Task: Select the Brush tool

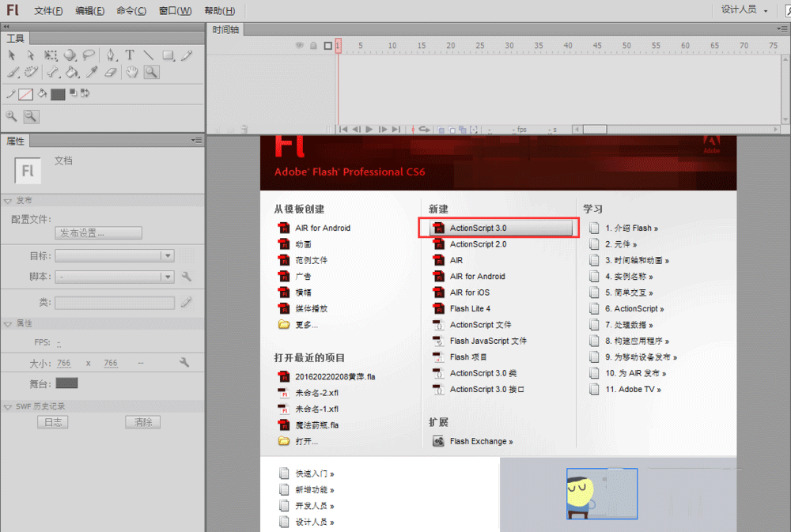Action: [13, 73]
